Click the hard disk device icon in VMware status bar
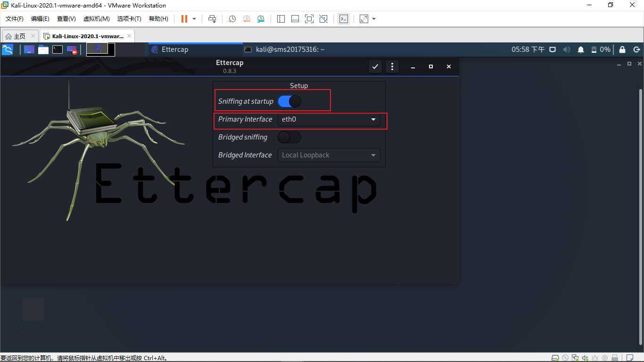Viewport: 644px width, 362px height. point(555,358)
